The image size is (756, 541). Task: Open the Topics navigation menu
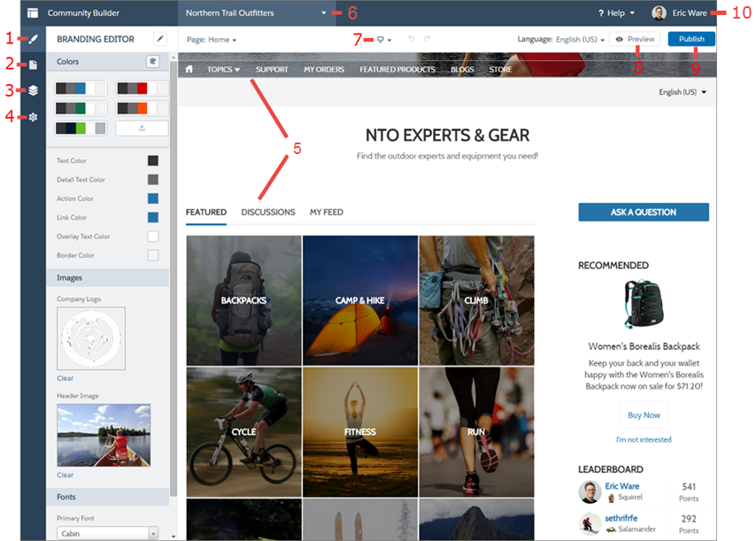pyautogui.click(x=223, y=69)
